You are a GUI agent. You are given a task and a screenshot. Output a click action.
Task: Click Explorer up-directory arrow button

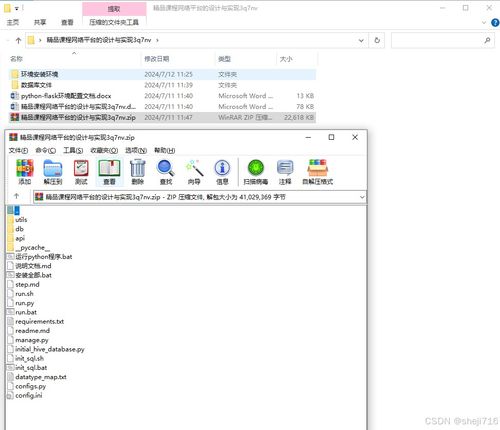pos(18,40)
